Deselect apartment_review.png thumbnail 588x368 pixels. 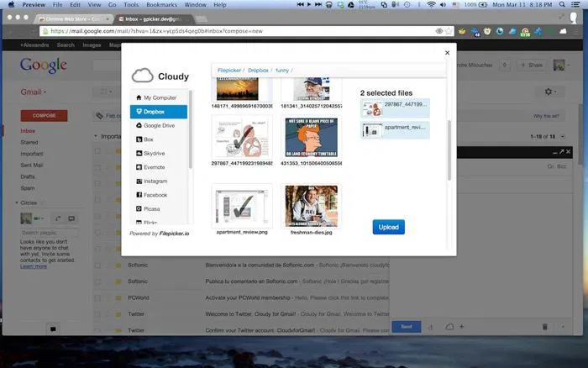pos(242,207)
